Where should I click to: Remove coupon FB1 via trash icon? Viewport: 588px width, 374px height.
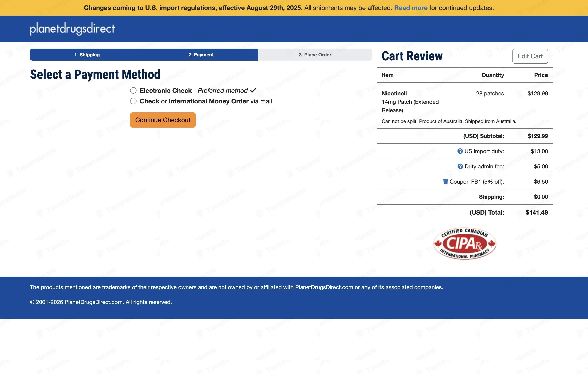[445, 182]
